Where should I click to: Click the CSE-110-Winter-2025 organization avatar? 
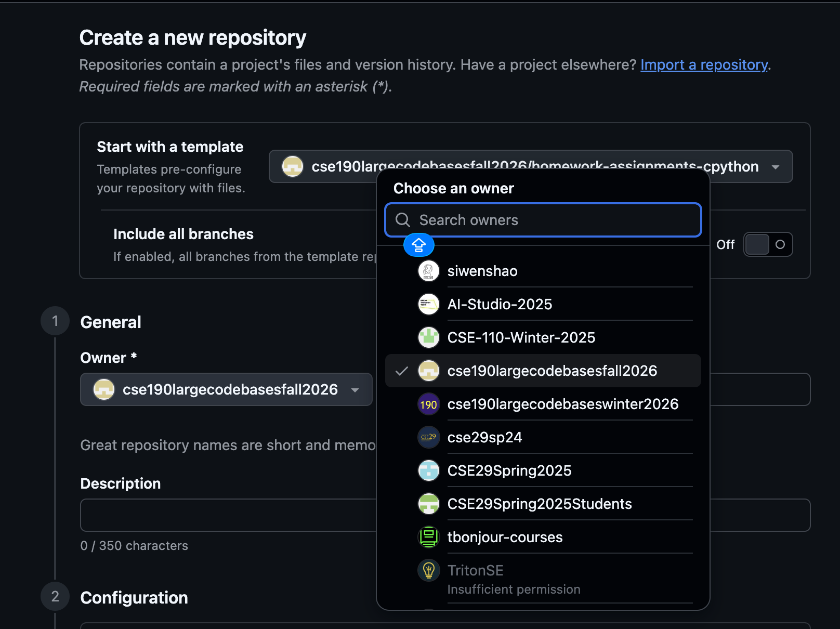(428, 338)
